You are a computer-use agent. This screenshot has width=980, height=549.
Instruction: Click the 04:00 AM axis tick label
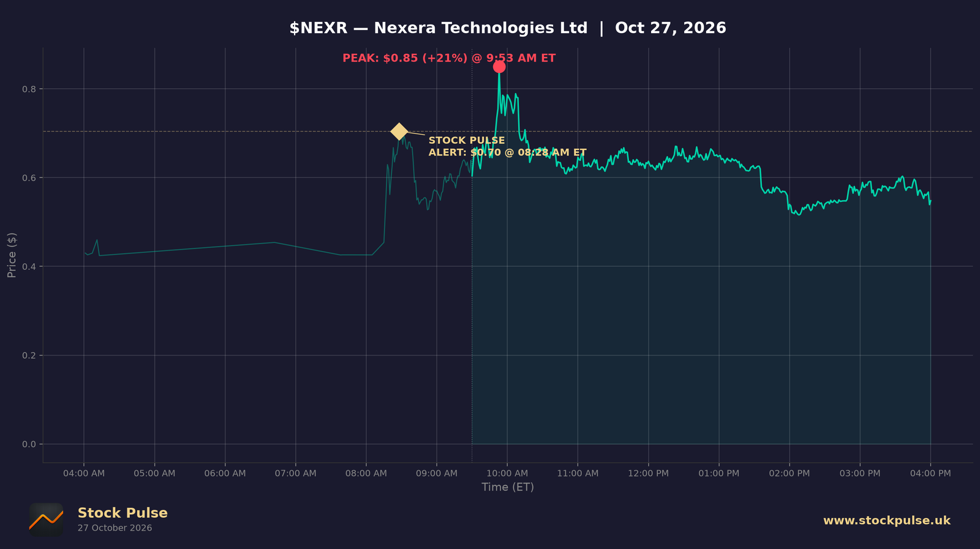tap(84, 473)
